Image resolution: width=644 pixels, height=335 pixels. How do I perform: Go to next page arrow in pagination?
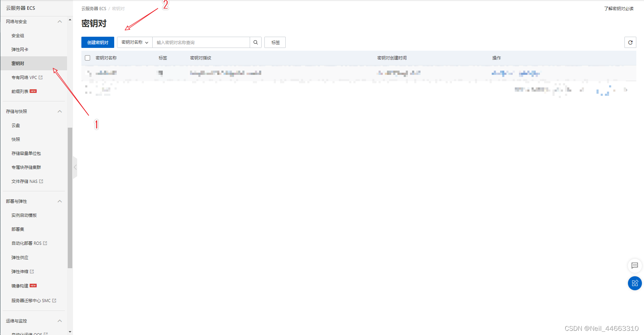626,90
